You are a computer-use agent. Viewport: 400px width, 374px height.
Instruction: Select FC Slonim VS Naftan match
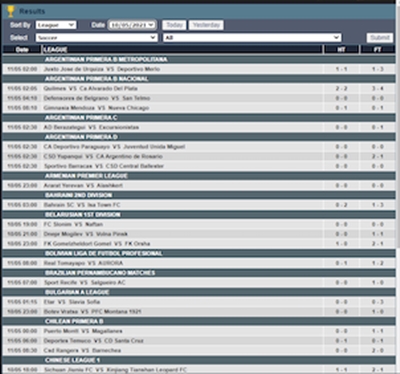point(199,224)
